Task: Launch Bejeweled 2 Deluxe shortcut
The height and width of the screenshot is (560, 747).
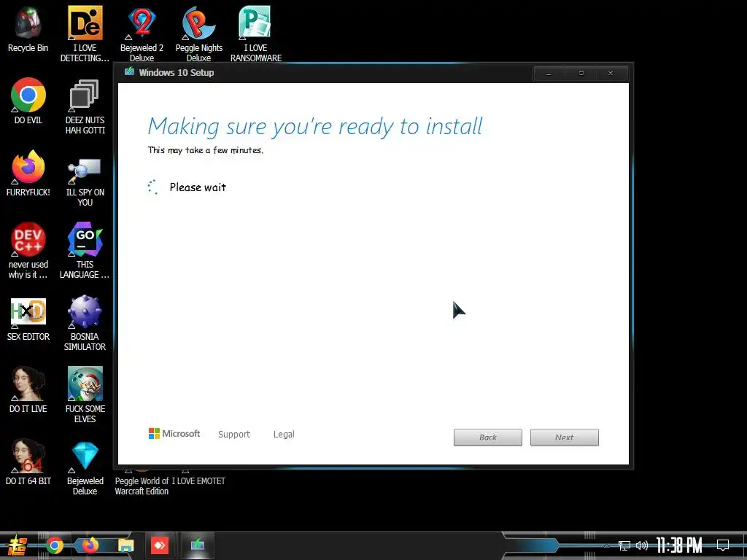Action: pos(142,34)
